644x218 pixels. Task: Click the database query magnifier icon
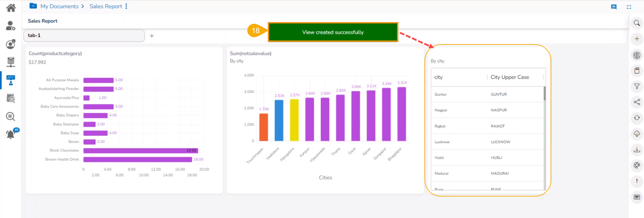pyautogui.click(x=11, y=117)
